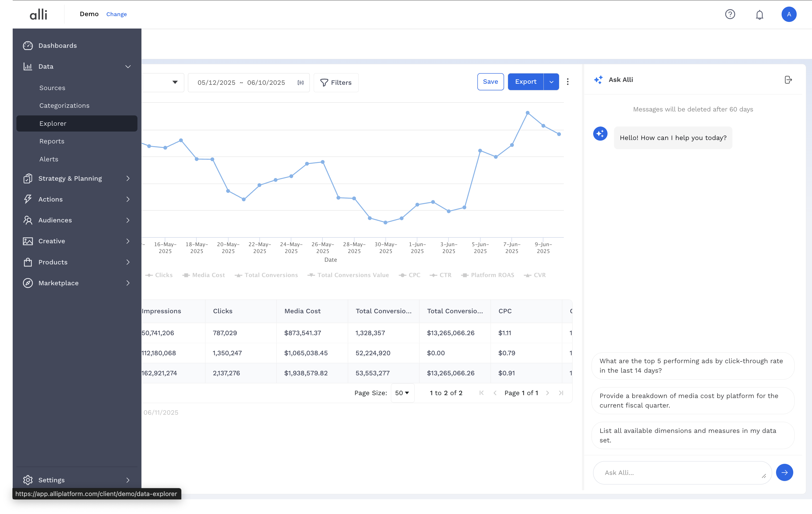This screenshot has height=514, width=812.
Task: Open the help question mark icon
Action: tap(730, 14)
